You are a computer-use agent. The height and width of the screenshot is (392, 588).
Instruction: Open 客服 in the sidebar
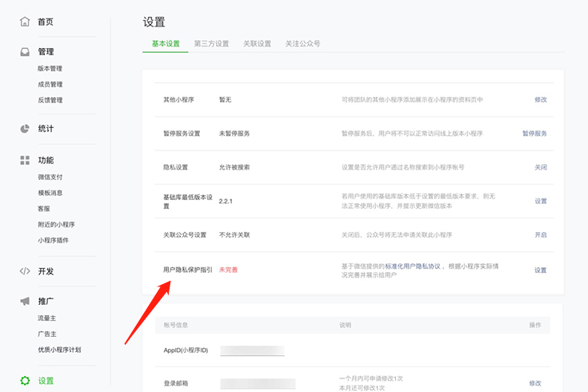pyautogui.click(x=44, y=209)
